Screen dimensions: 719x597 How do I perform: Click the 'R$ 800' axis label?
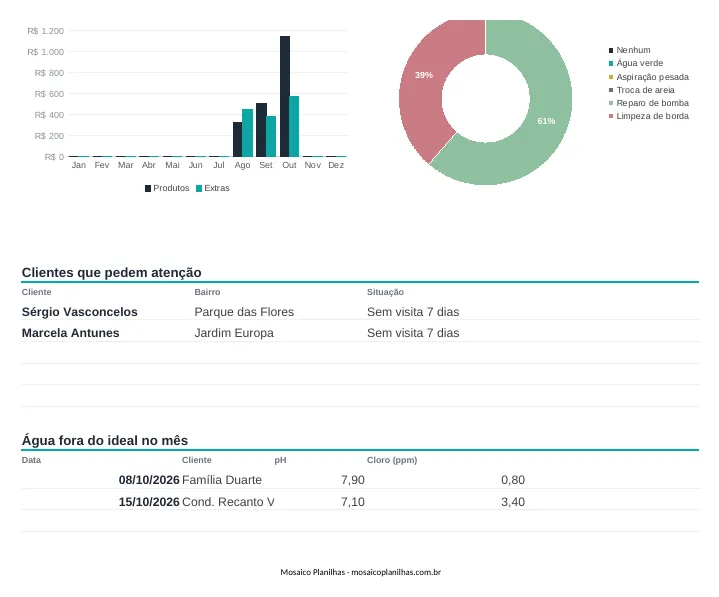click(49, 73)
